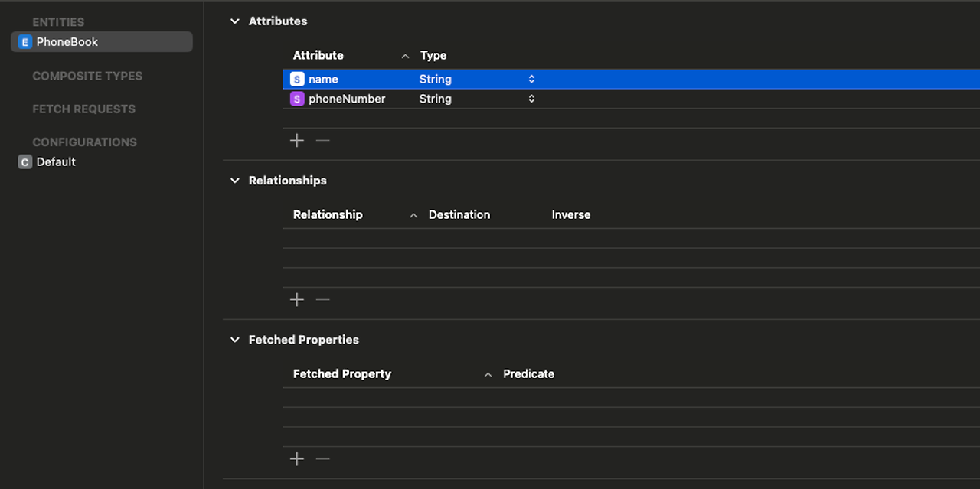The height and width of the screenshot is (489, 980).
Task: Select the phoneNumber attribute row
Action: pyautogui.click(x=631, y=99)
